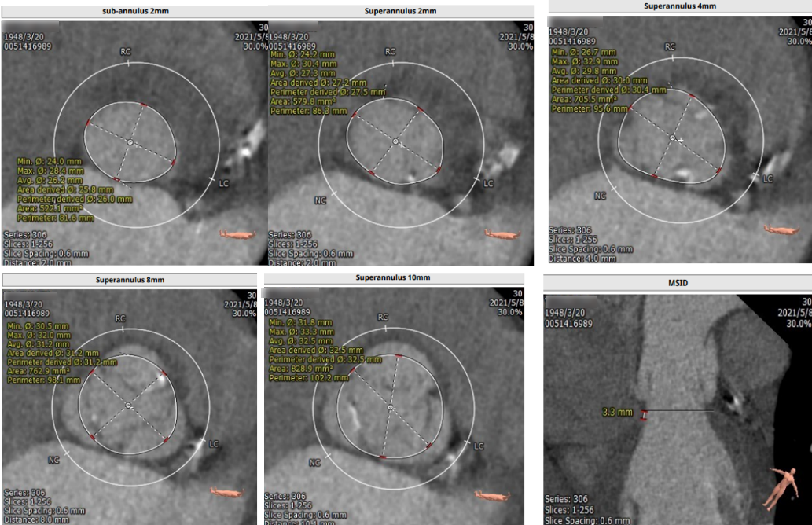Click the 3.3 mm measurement label in MSID

(617, 412)
